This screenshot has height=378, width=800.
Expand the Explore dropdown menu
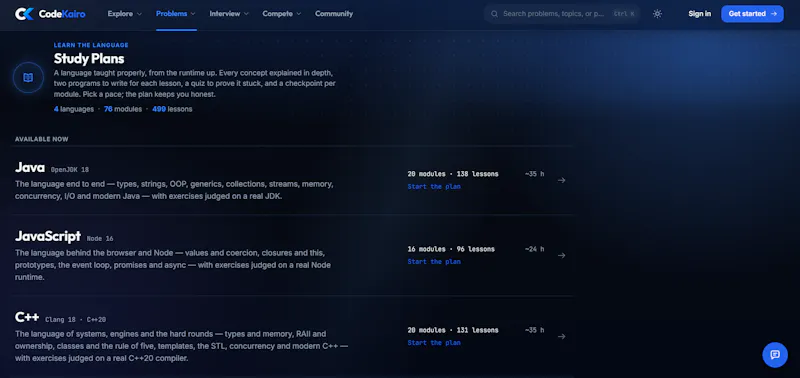(x=124, y=14)
